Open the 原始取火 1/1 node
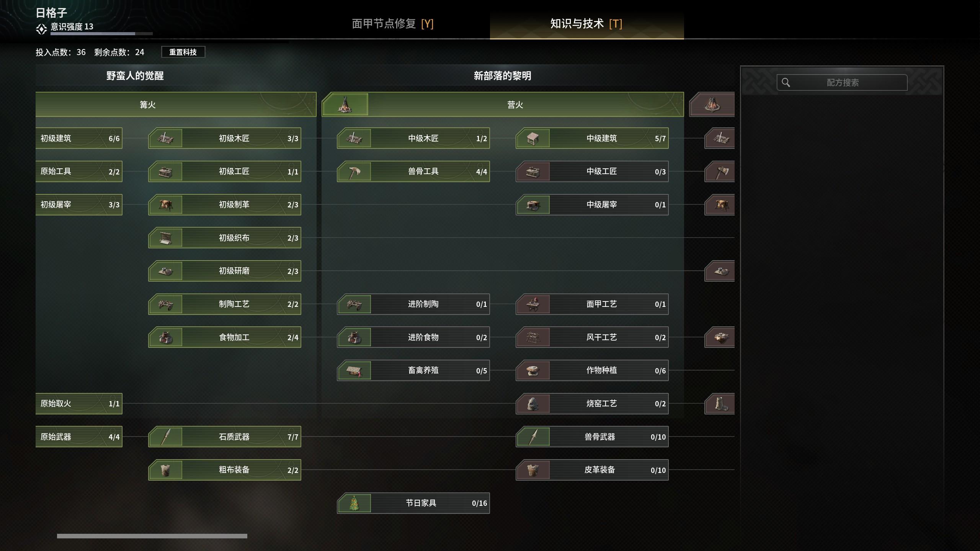 click(79, 404)
